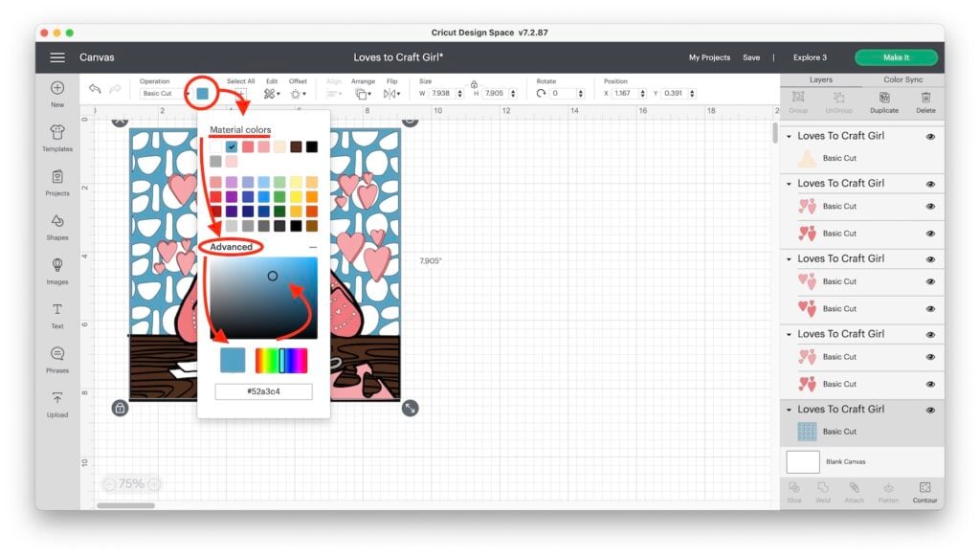Hide the second Loves To Craft Girl group

point(930,184)
